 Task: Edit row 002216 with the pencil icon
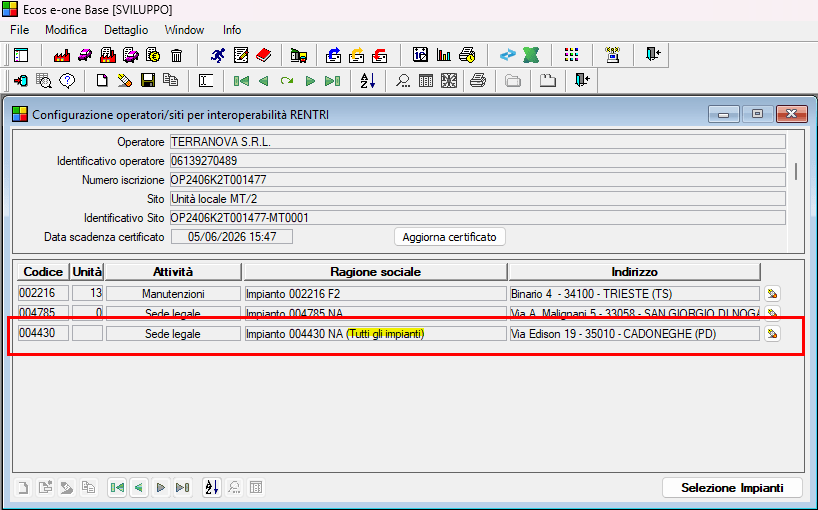771,294
